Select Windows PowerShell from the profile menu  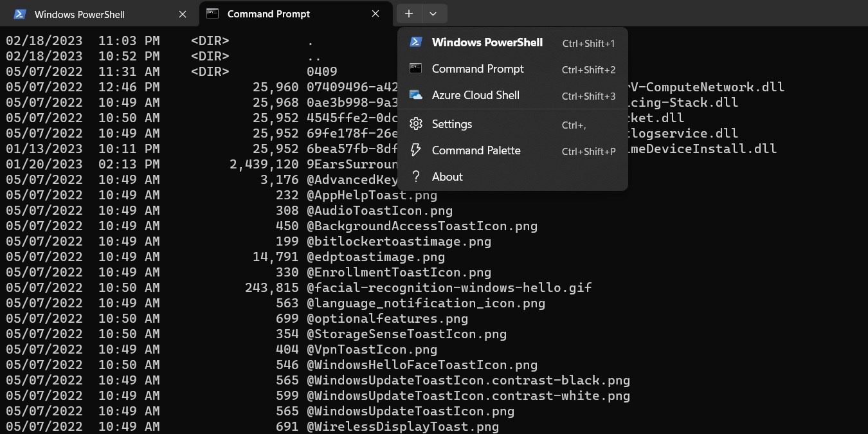tap(487, 42)
